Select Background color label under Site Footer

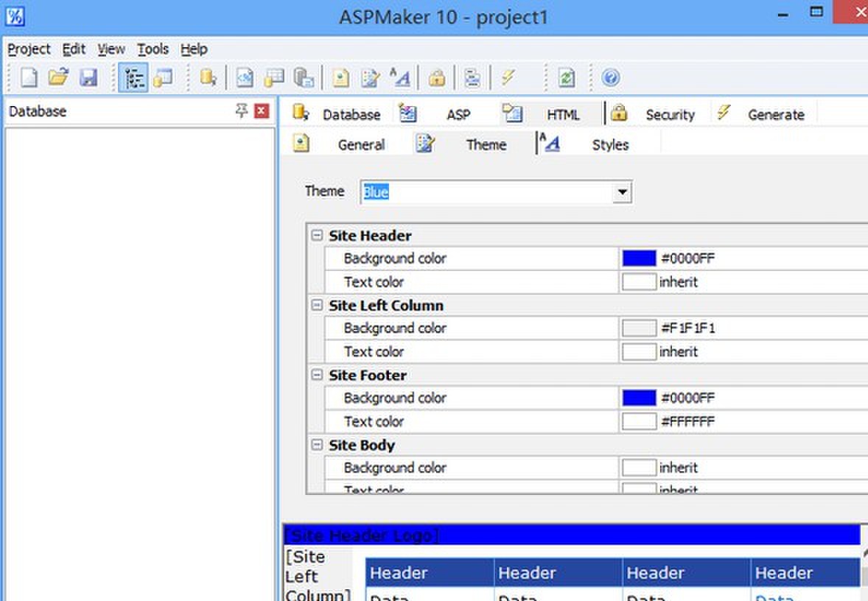[x=395, y=398]
